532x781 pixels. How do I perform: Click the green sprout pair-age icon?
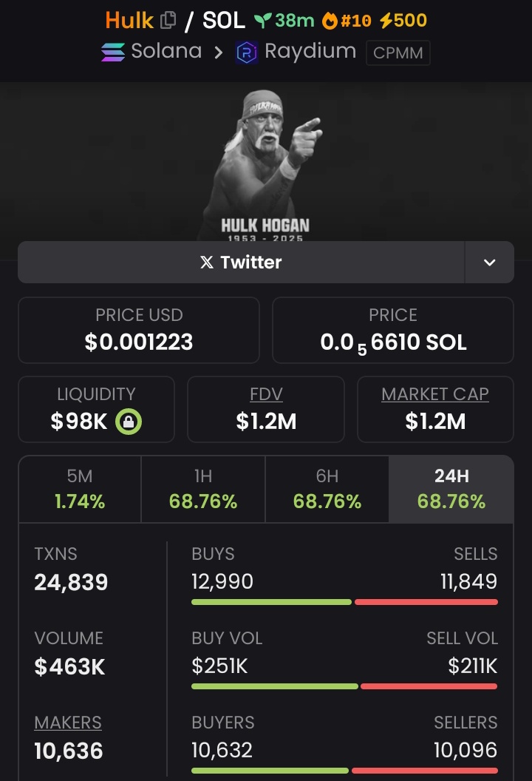[263, 21]
